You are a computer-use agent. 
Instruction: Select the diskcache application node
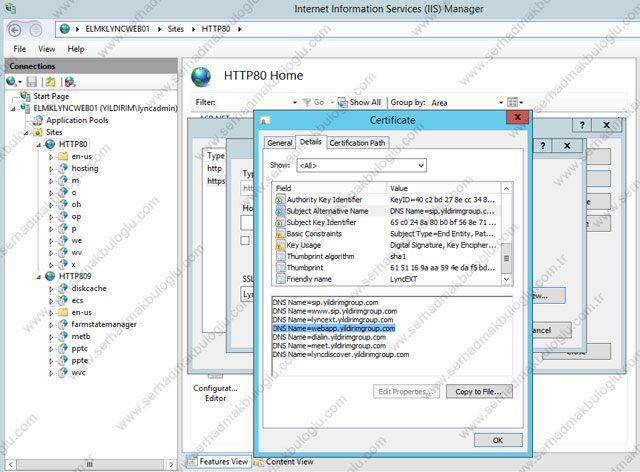pos(89,288)
